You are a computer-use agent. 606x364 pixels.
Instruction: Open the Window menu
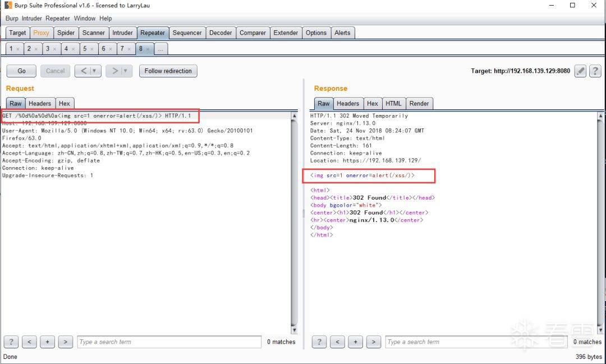click(85, 18)
